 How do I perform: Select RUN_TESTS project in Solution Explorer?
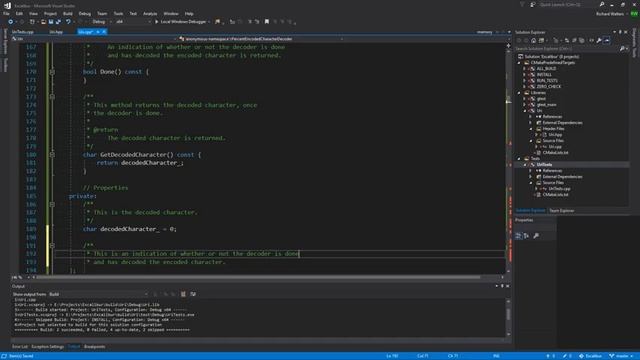click(547, 81)
